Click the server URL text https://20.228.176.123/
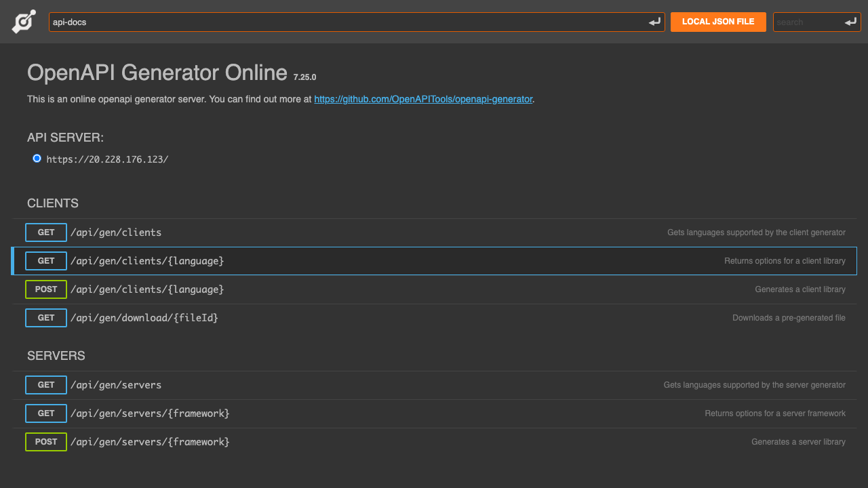This screenshot has width=868, height=488. pos(107,159)
